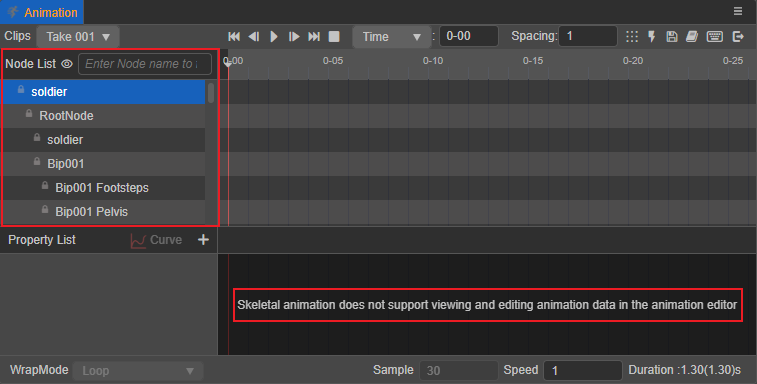Play the Take 001 animation

point(274,37)
